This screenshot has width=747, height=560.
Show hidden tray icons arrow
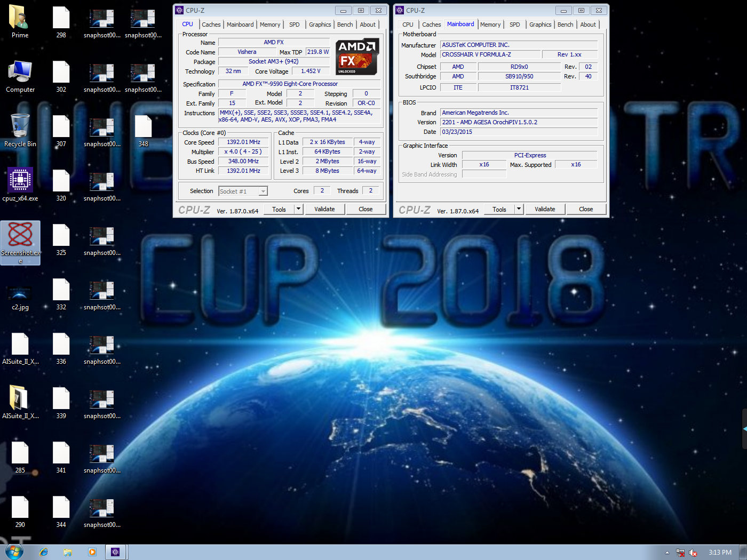[x=667, y=553]
